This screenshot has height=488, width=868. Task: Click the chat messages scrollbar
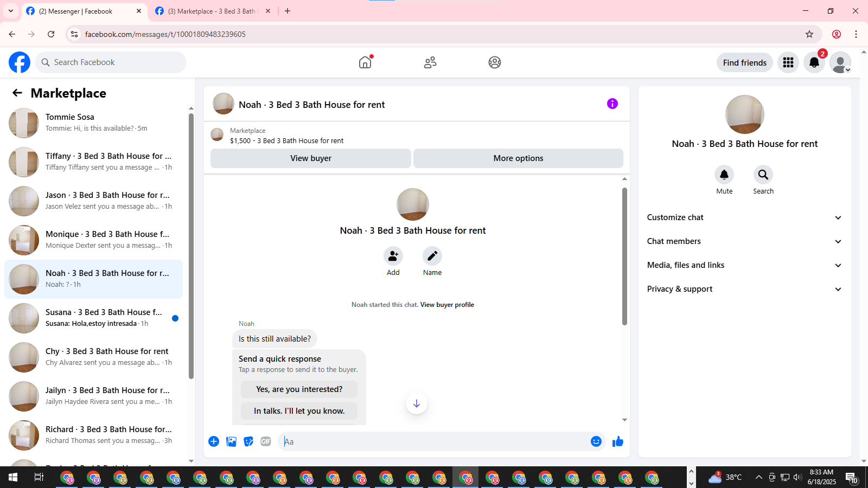pos(624,256)
